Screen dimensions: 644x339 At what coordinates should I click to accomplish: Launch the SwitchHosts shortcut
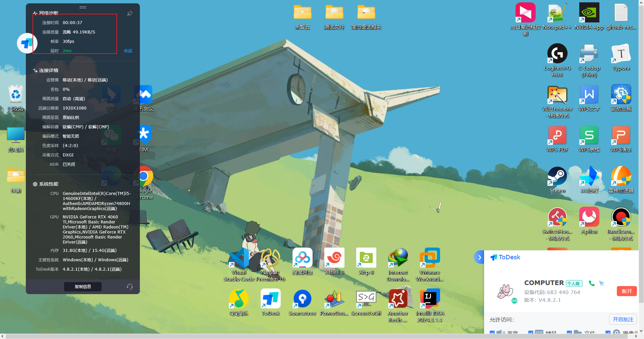click(557, 224)
